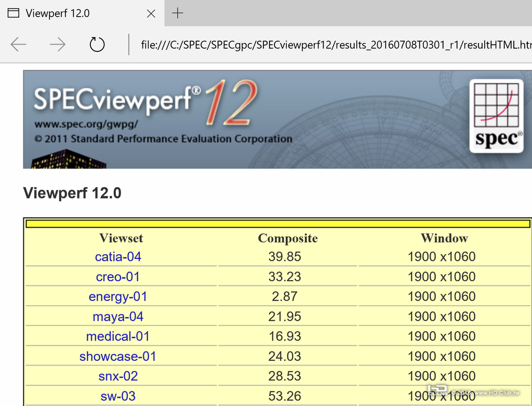The image size is (532, 406).
Task: Select composite score 28.53
Action: 285,376
